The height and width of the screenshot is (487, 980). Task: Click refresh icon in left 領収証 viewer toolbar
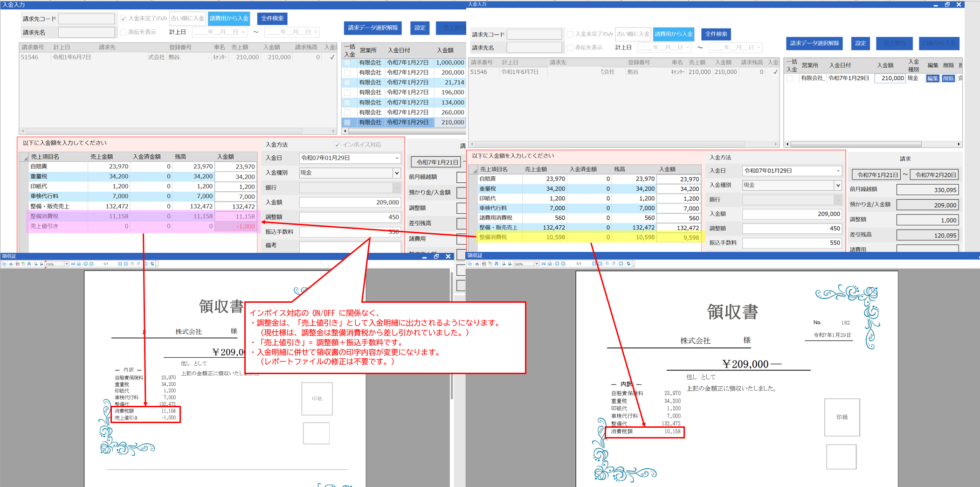(152, 264)
